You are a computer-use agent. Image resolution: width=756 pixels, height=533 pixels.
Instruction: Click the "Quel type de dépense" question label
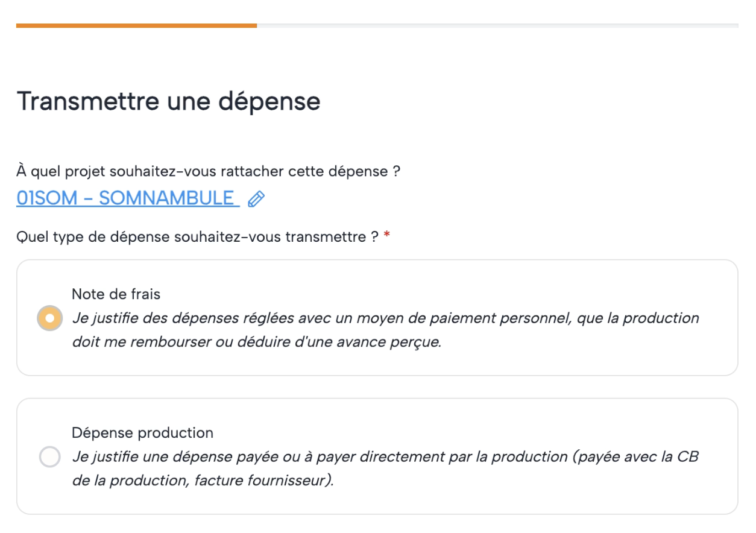[198, 237]
